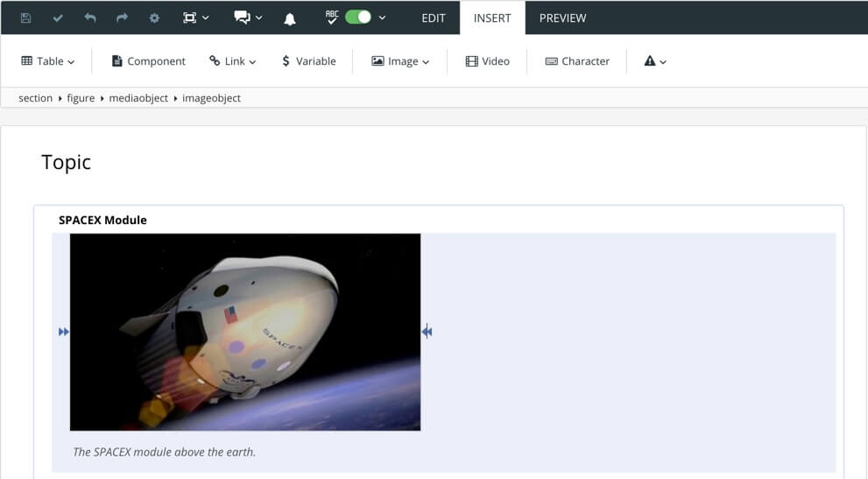Click the ABC spell check icon

pyautogui.click(x=332, y=18)
